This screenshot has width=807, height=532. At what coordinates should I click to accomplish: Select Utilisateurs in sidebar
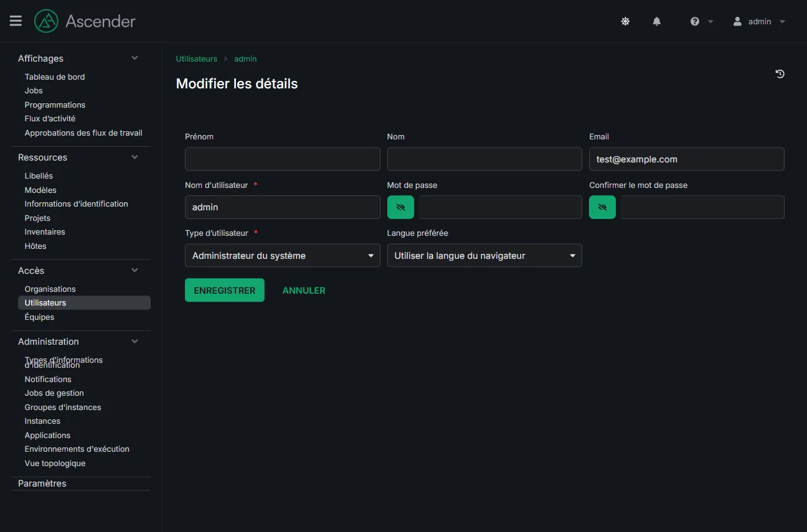84,302
